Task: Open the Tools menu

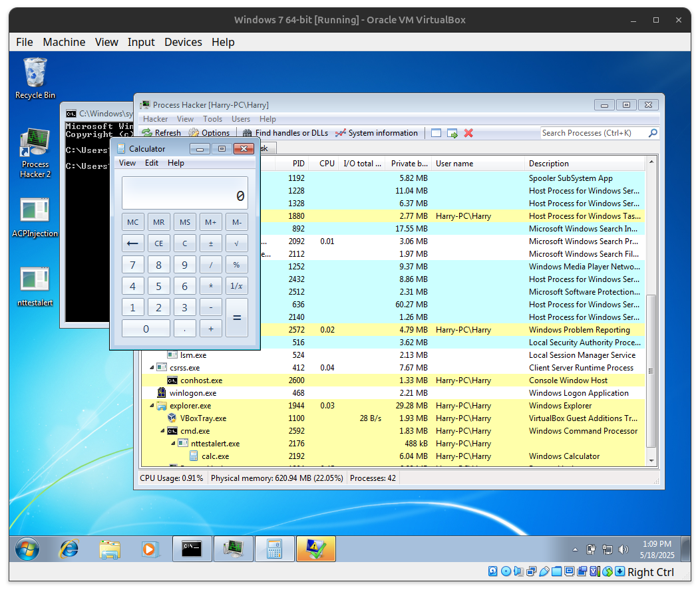Action: click(212, 119)
